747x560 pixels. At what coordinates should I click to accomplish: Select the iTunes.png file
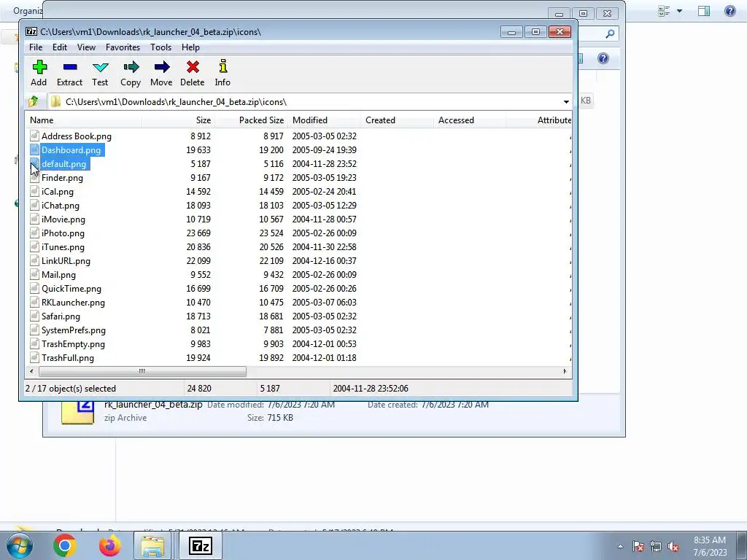[x=63, y=247]
